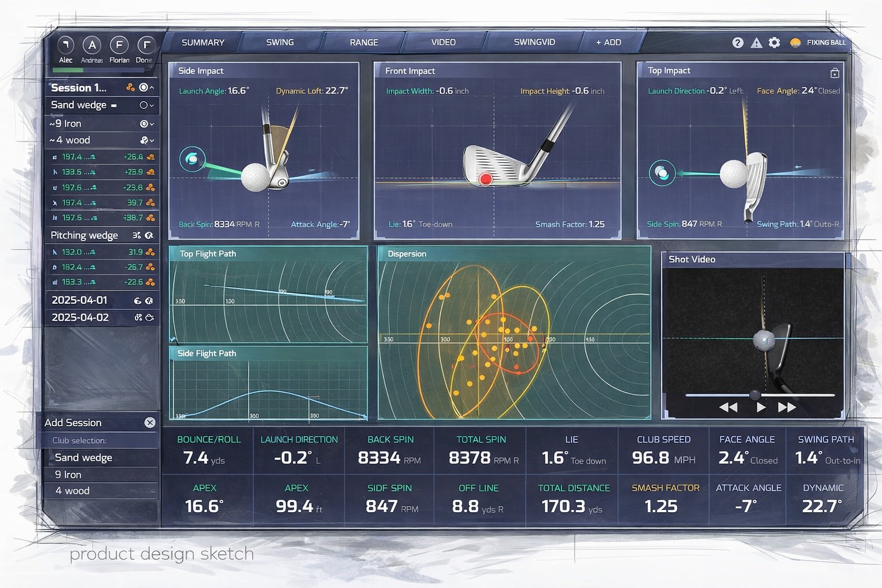This screenshot has height=588, width=882.
Task: Click the dispersion cluster icon beside Session 1
Action: point(130,87)
